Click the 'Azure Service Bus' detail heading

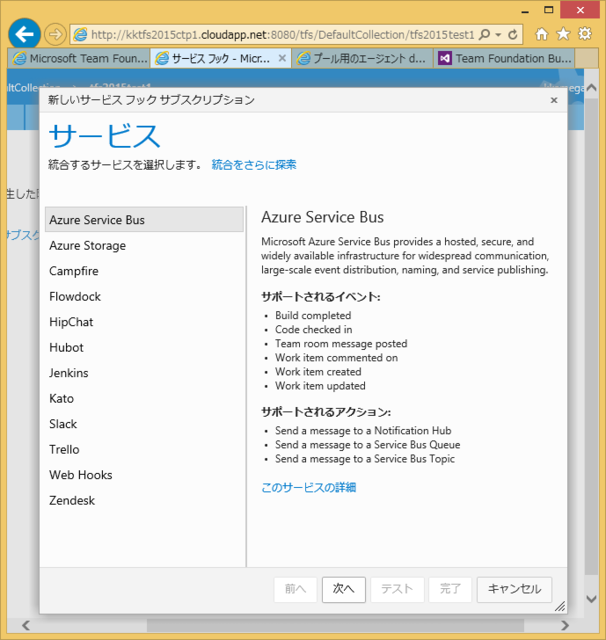(322, 217)
